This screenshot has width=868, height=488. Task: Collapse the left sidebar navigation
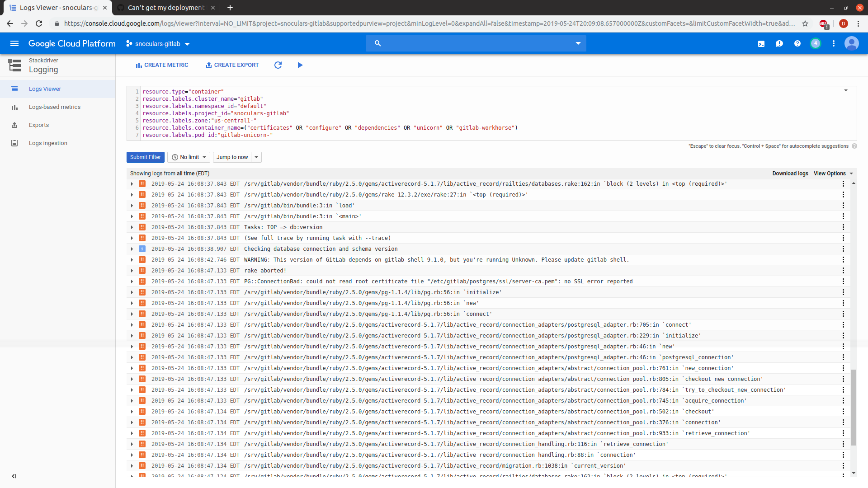[x=14, y=476]
